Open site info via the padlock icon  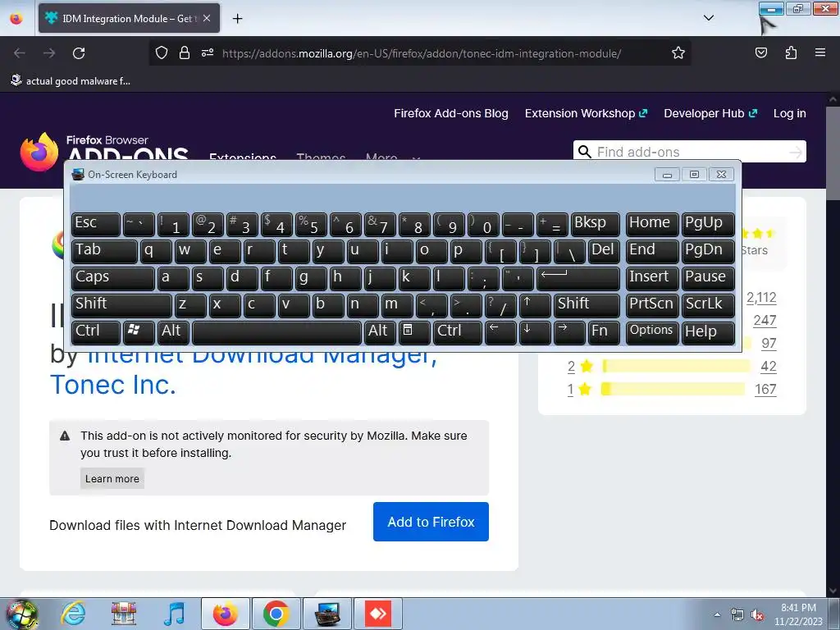[185, 52]
